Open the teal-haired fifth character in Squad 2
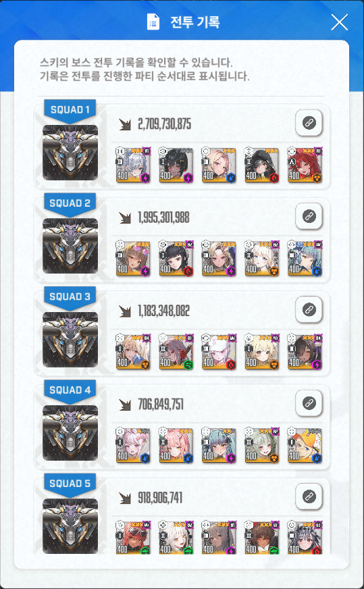364x589 pixels. (305, 259)
